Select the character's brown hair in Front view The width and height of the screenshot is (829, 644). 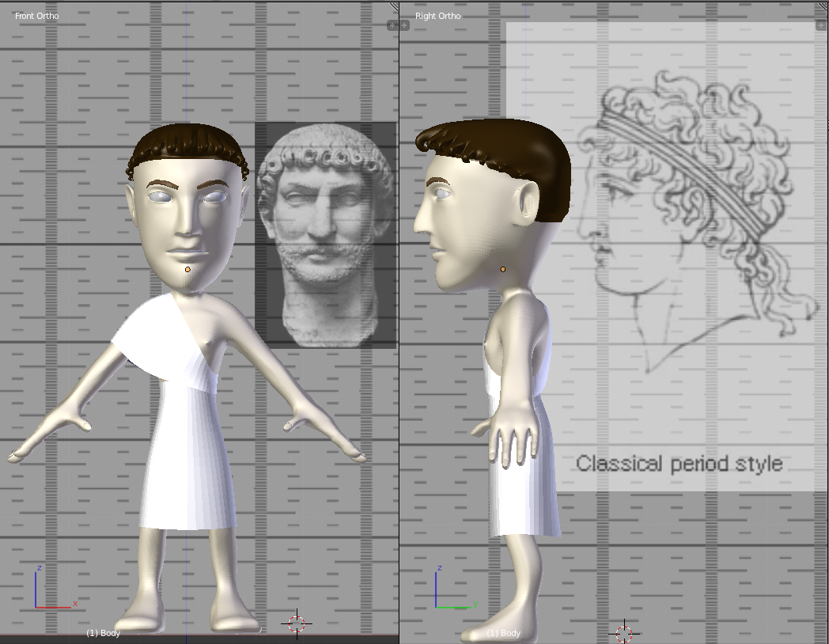click(x=187, y=141)
